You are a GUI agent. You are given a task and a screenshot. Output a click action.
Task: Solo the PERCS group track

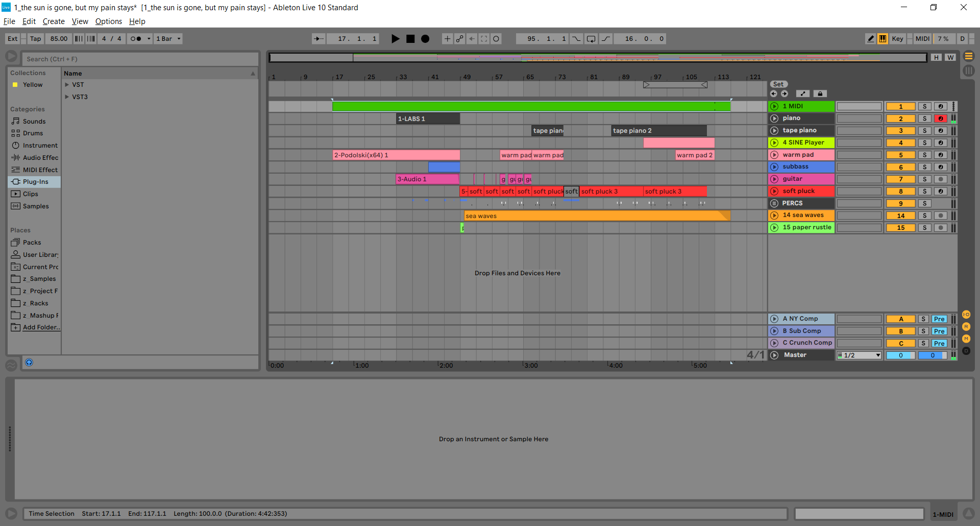[x=924, y=204]
